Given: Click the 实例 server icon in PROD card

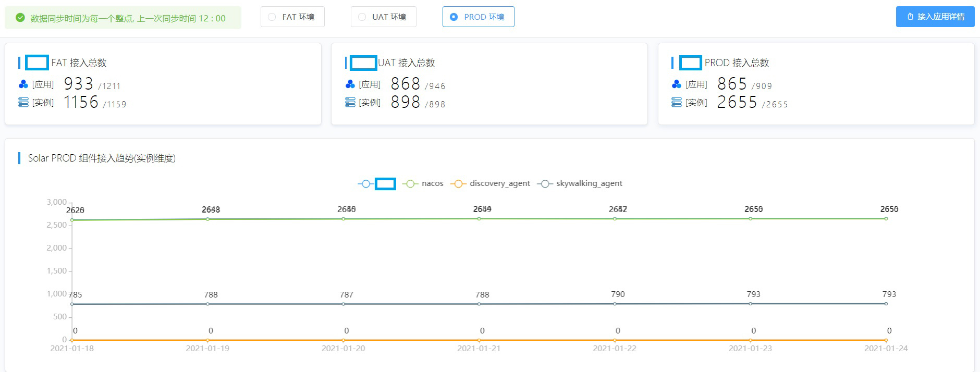Looking at the screenshot, I should click(677, 103).
